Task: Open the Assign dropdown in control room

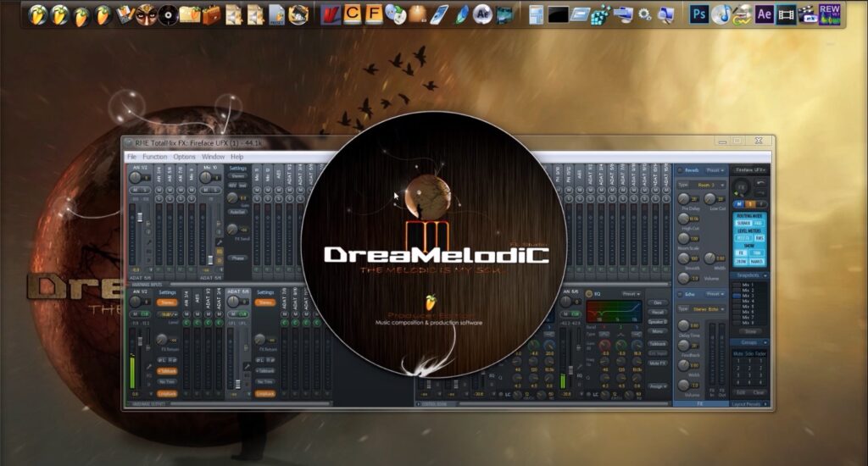Action: pos(658,386)
